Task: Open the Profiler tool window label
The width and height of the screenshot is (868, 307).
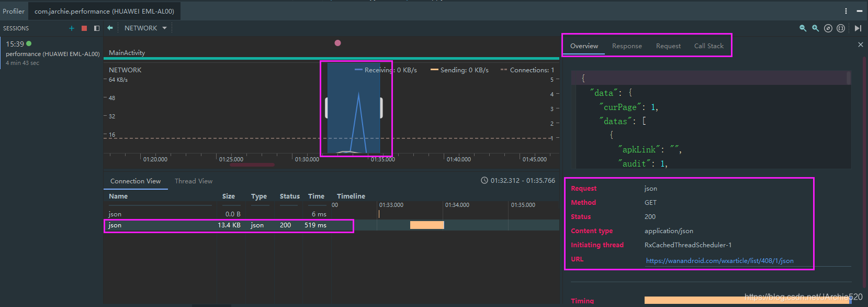Action: pos(14,11)
